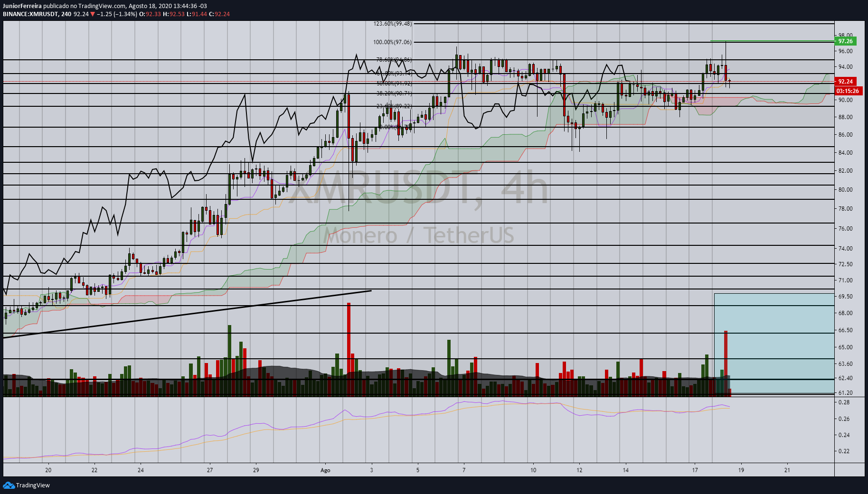Click the 84.00 price axis value
Screen dimensions: 868x494
click(x=845, y=153)
